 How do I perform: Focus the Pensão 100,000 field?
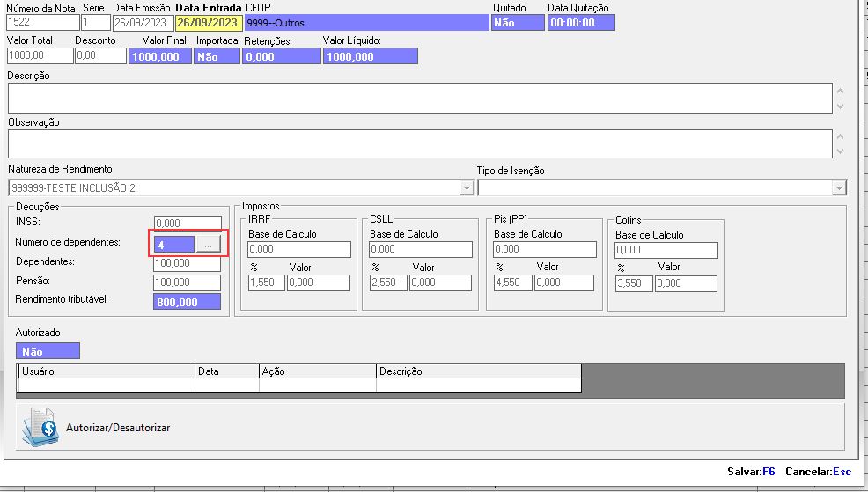click(x=188, y=283)
